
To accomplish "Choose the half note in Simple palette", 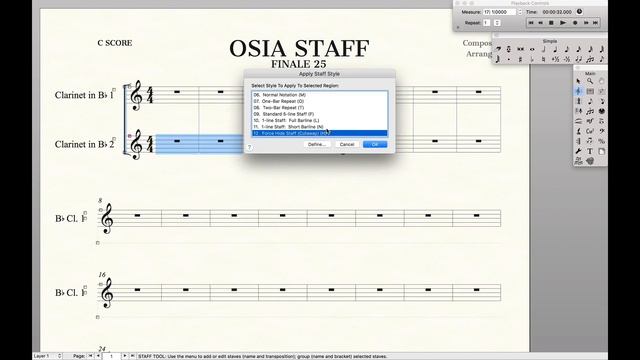I will click(x=544, y=49).
